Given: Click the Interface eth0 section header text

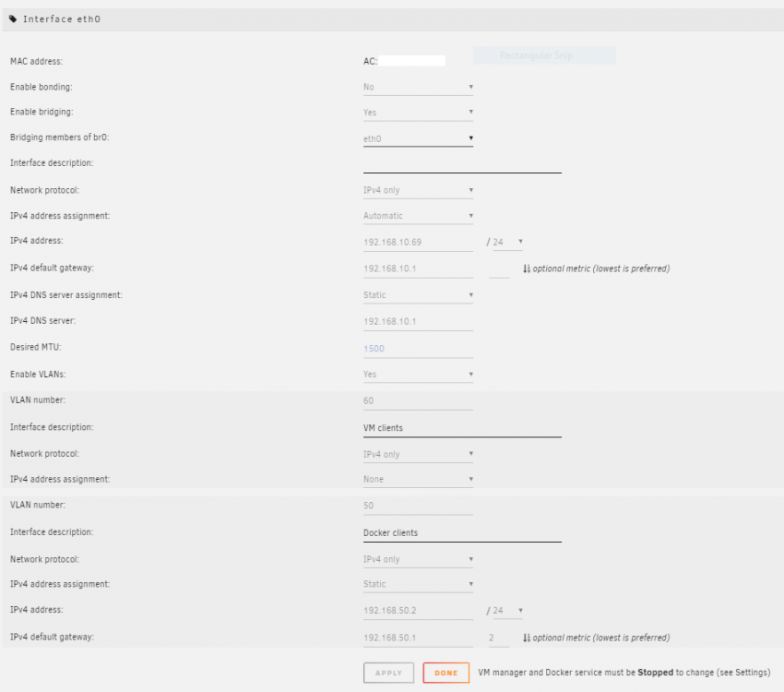Looking at the screenshot, I should click(62, 19).
